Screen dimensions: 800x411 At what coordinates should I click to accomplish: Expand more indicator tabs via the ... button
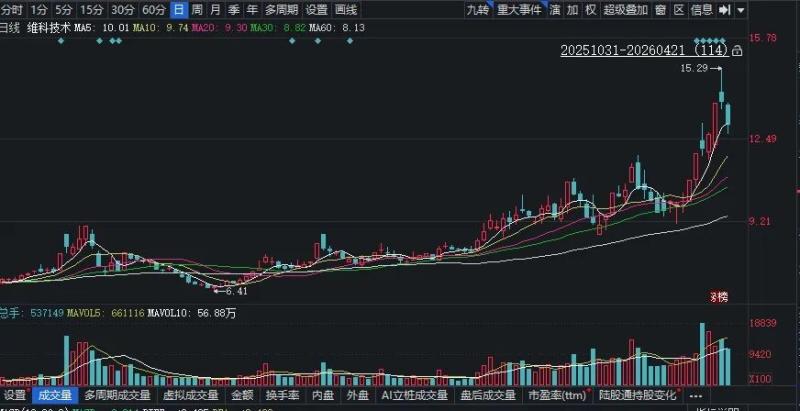pos(696,395)
